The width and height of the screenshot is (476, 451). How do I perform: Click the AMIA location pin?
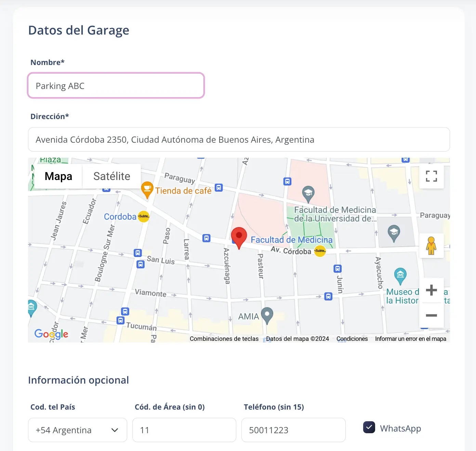pos(267,314)
